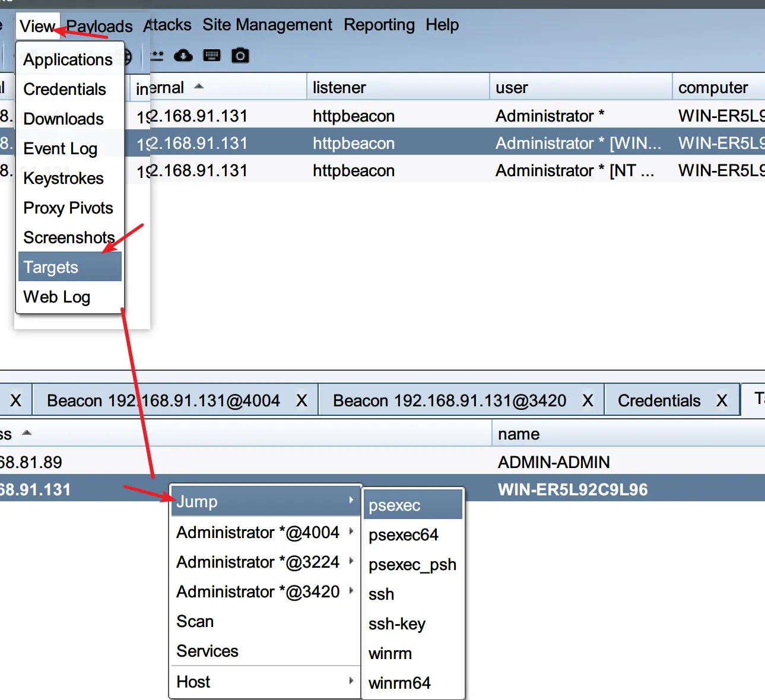The width and height of the screenshot is (765, 700).
Task: Select psexec_psh jump method
Action: 413,564
